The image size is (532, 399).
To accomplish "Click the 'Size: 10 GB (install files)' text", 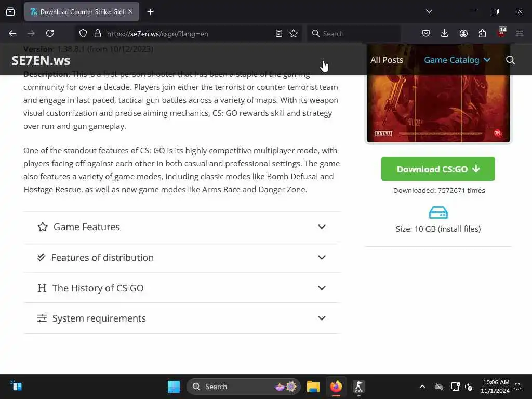I will point(438,229).
